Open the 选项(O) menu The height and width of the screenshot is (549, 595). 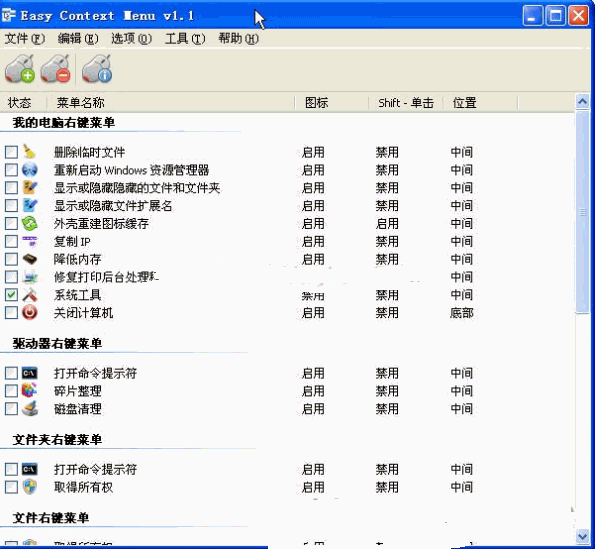[131, 38]
